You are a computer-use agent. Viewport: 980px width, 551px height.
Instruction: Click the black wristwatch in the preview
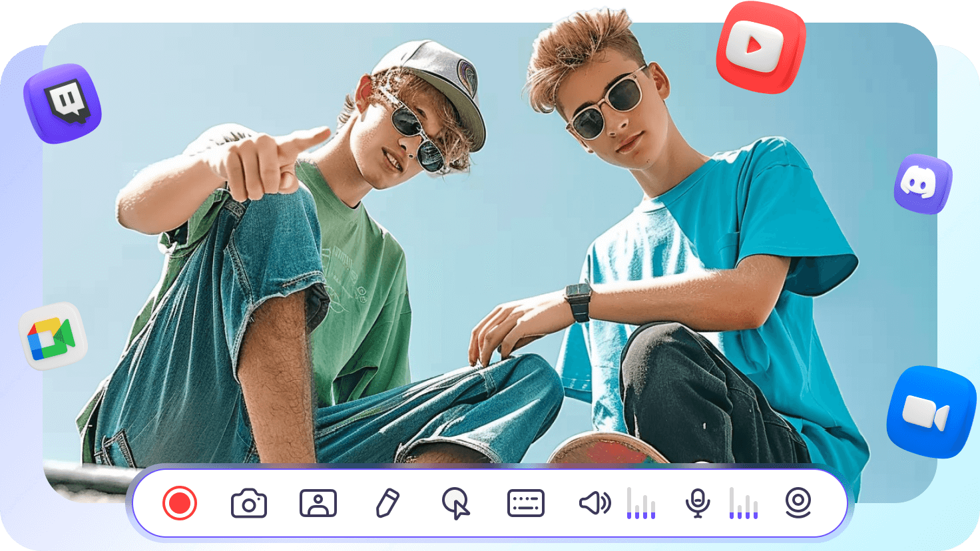pyautogui.click(x=578, y=301)
